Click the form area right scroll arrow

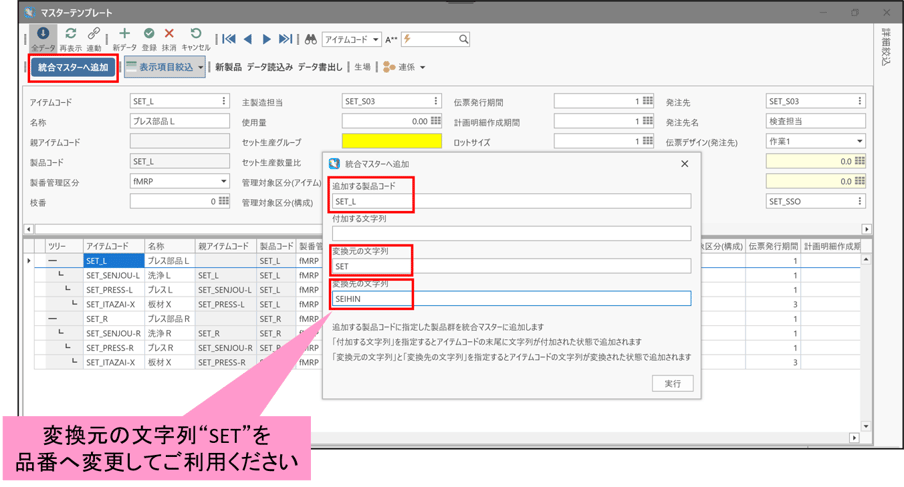click(866, 229)
